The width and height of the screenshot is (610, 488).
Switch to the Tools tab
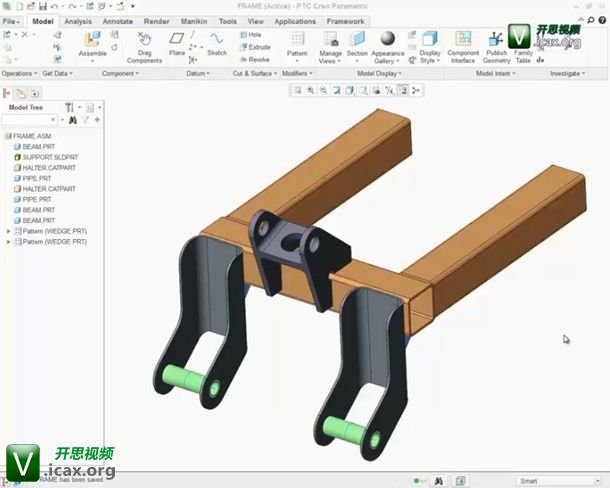(x=227, y=21)
